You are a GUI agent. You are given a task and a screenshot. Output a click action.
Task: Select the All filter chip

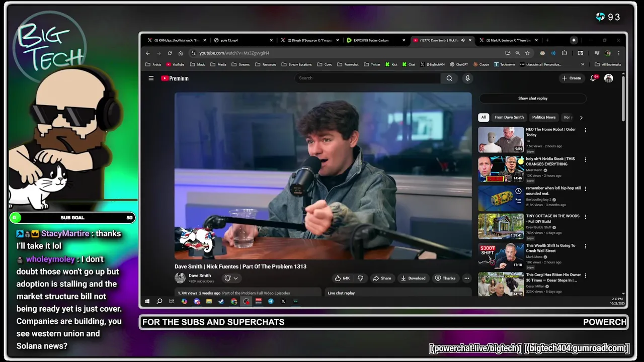tap(484, 117)
